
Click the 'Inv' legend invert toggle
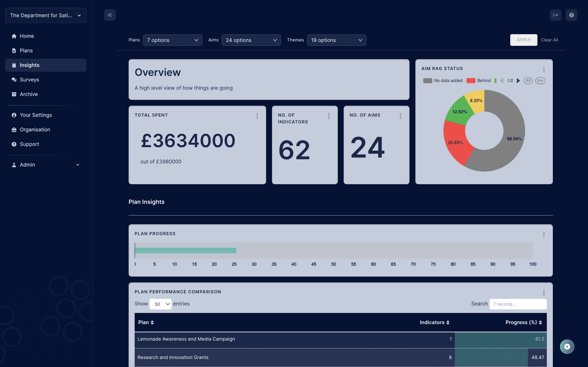tap(540, 80)
